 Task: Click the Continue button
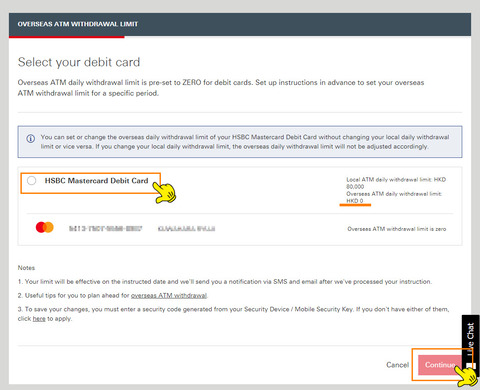(440, 365)
